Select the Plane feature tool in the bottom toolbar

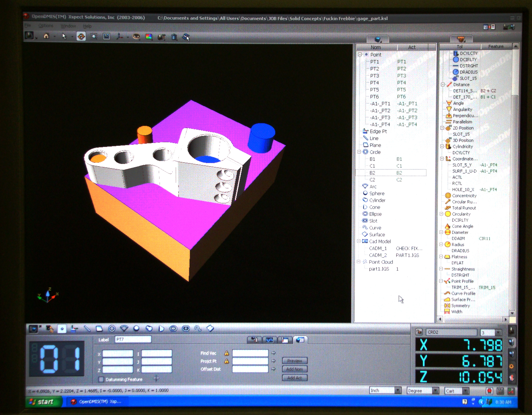(x=99, y=329)
